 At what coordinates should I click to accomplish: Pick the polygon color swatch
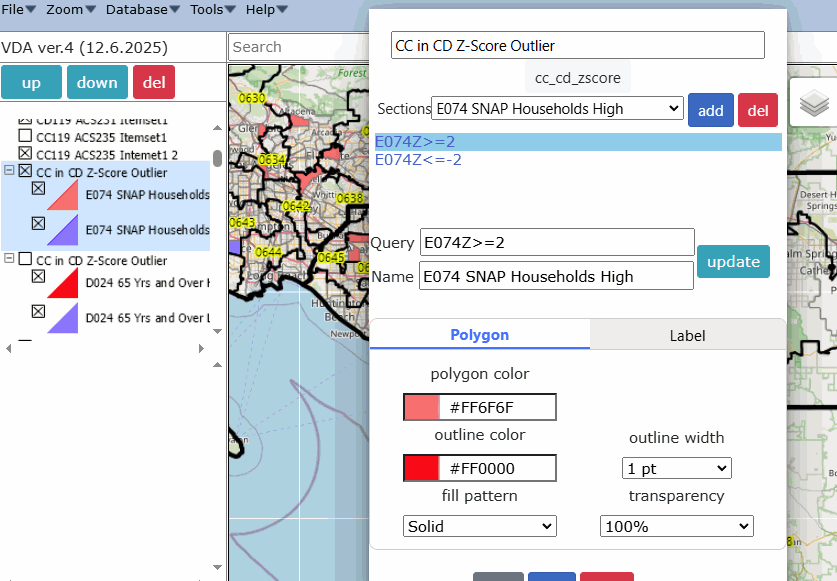coord(421,407)
